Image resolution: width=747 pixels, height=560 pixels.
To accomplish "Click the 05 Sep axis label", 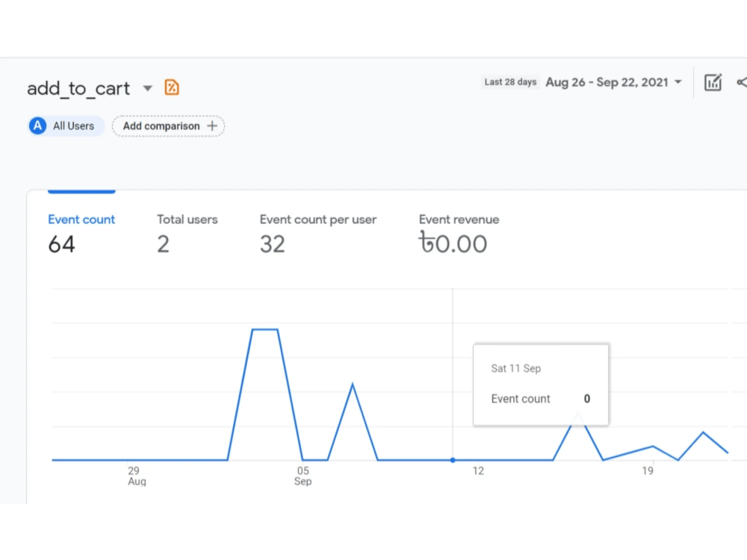I will pyautogui.click(x=303, y=476).
